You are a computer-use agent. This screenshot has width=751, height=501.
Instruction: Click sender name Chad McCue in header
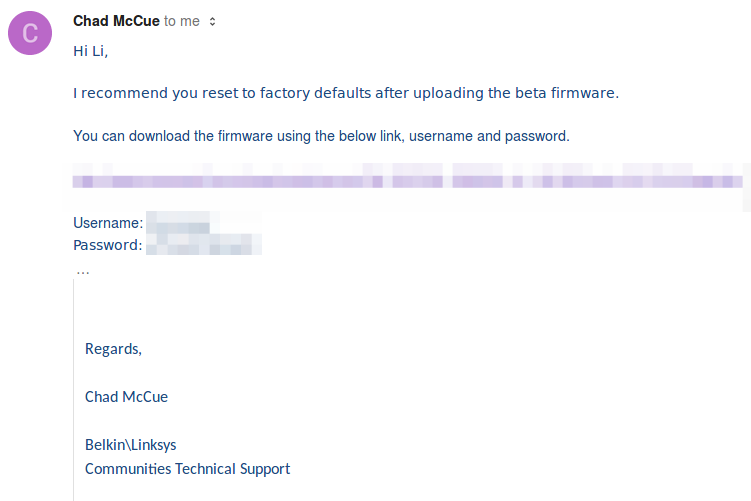[116, 20]
